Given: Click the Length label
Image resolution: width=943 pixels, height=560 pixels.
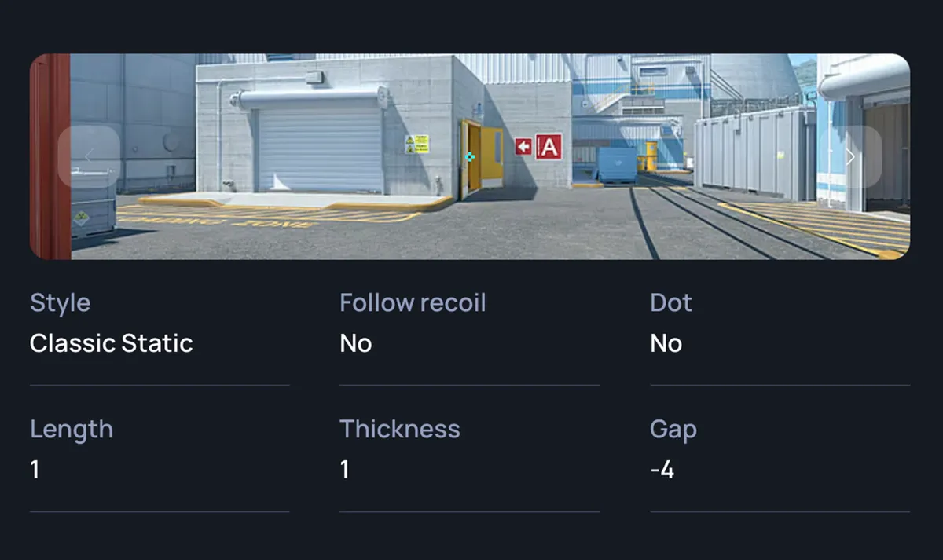Looking at the screenshot, I should [x=72, y=430].
